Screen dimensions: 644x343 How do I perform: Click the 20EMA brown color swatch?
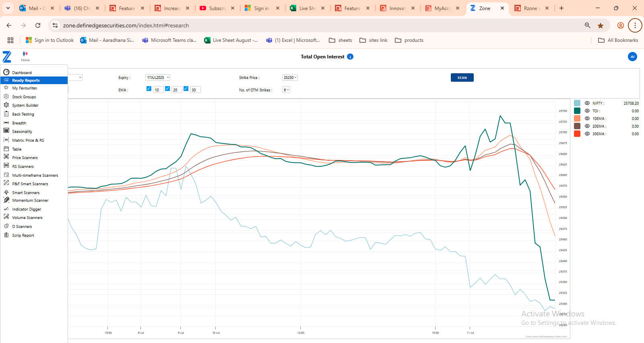pos(577,126)
